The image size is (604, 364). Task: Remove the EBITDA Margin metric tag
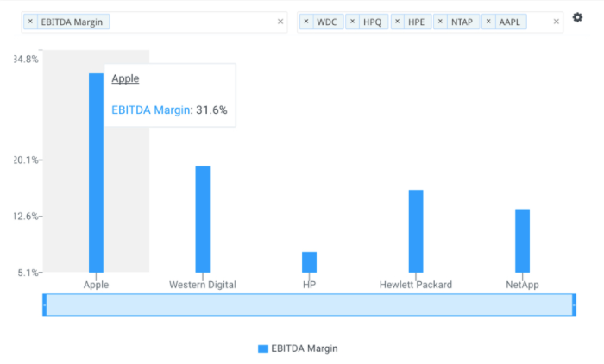[30, 22]
